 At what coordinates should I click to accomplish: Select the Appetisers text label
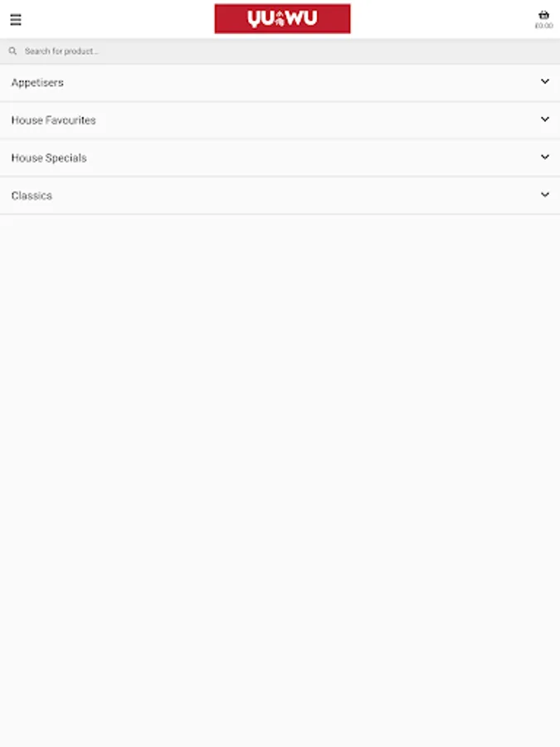(37, 82)
